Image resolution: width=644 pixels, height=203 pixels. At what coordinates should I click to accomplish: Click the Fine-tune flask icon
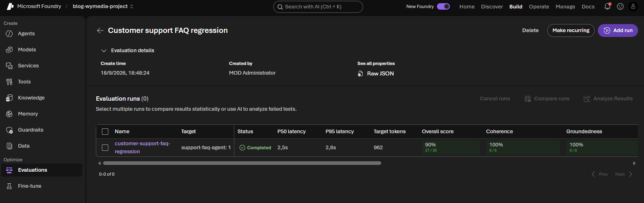tap(9, 186)
